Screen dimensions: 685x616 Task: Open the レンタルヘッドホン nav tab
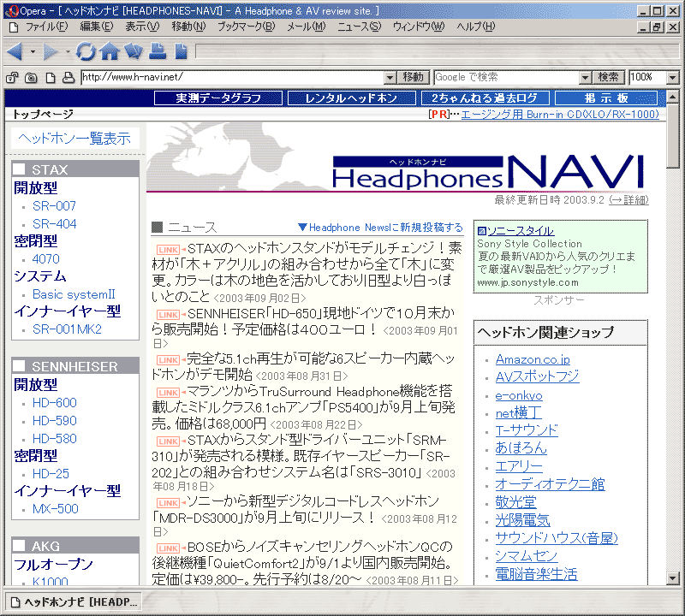pos(351,98)
